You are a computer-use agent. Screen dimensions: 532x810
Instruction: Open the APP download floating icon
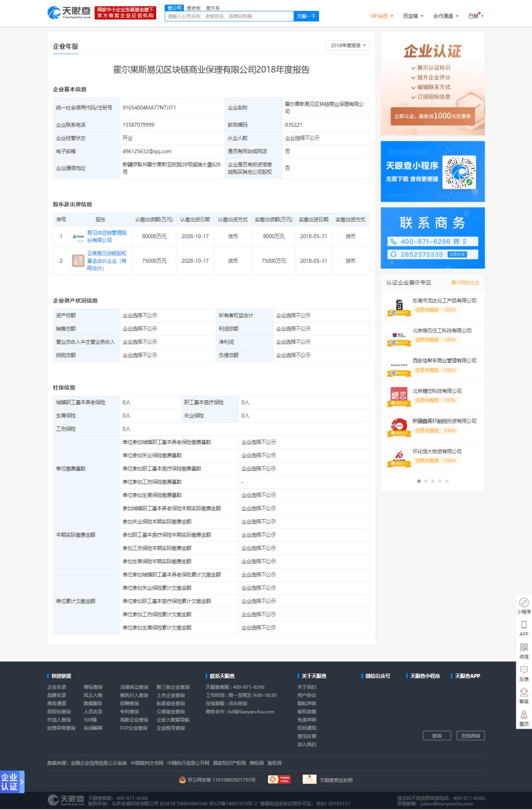point(524,625)
